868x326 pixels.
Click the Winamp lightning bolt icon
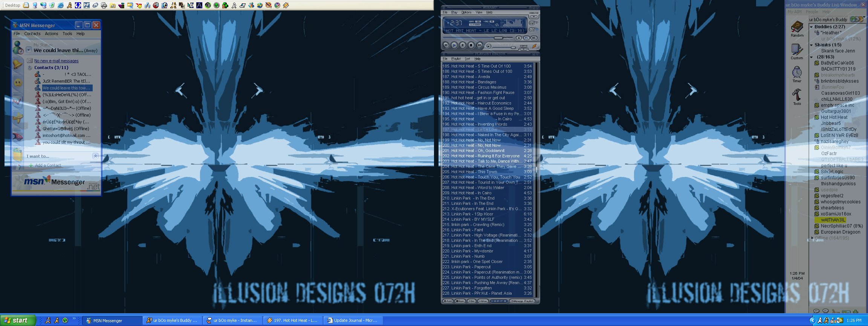pyautogui.click(x=534, y=46)
